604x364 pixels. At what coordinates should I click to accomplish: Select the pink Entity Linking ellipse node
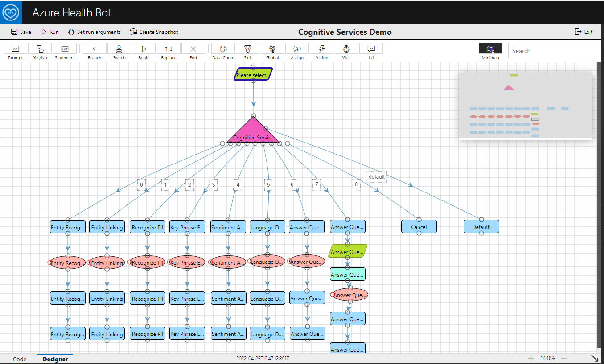tap(107, 263)
